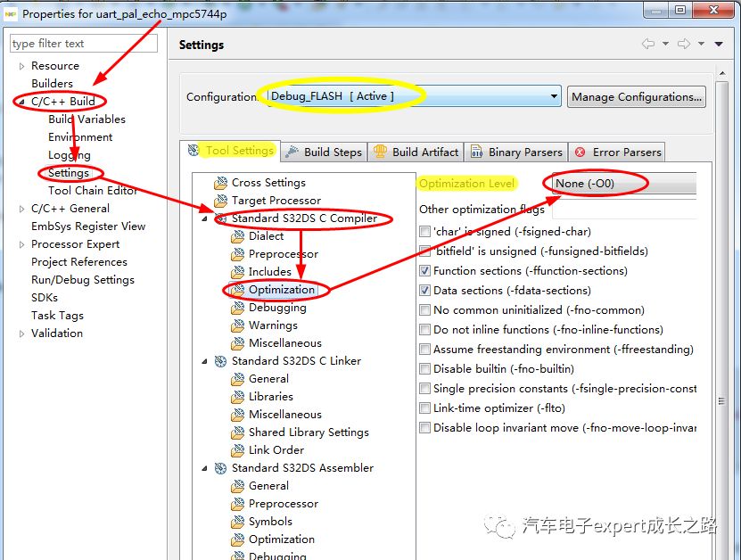Click the Error Parsers red icon

(x=580, y=152)
